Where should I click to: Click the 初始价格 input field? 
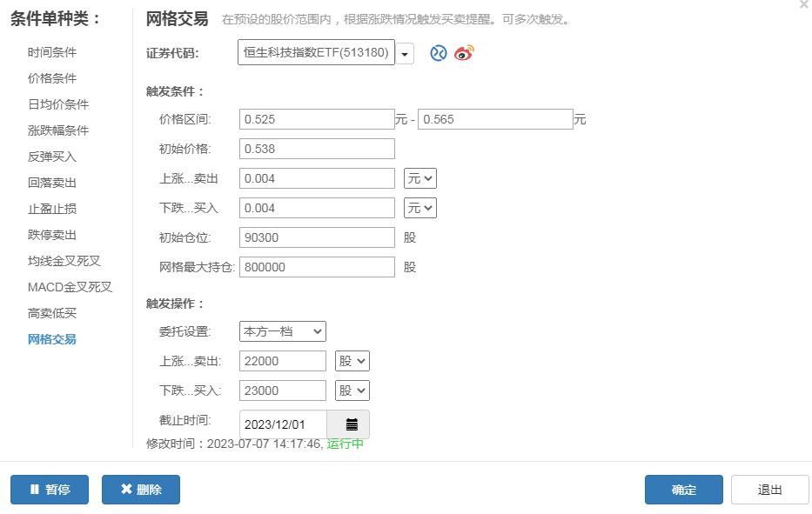coord(317,149)
